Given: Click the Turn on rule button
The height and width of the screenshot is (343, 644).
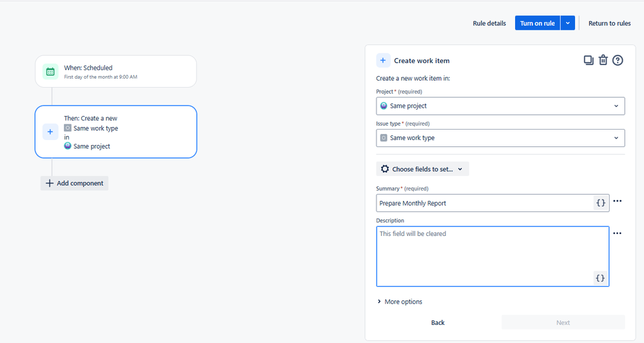Looking at the screenshot, I should tap(537, 23).
